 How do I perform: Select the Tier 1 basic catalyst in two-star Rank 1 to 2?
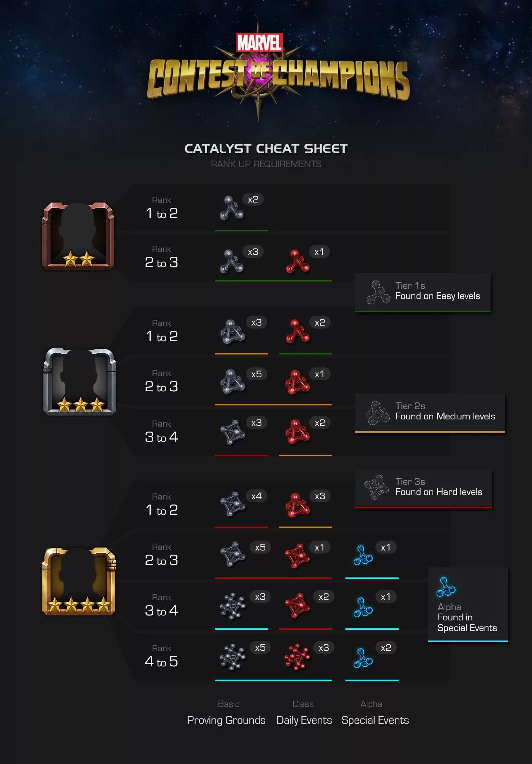(x=231, y=208)
